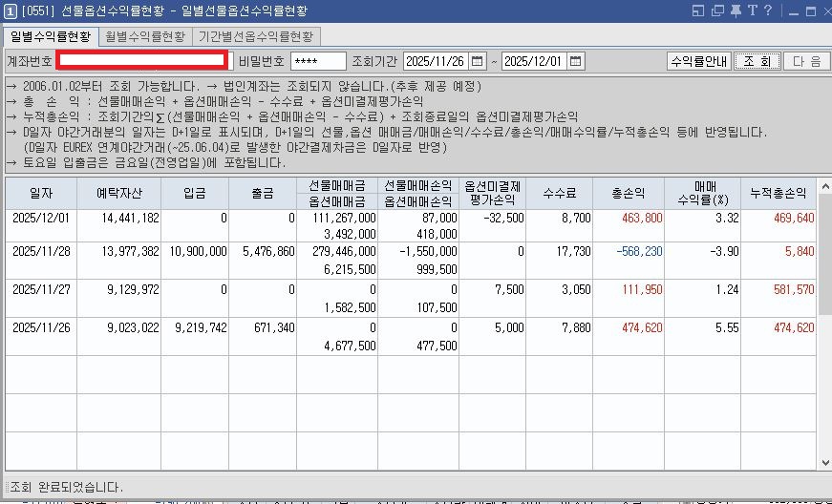832x504 pixels.
Task: Click the 선물매매금 column header
Action: [337, 185]
